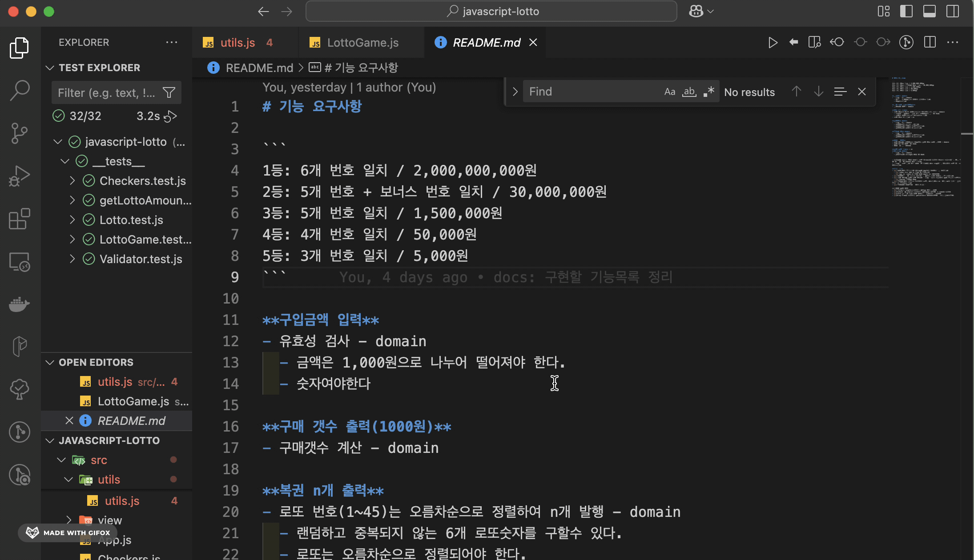974x560 pixels.
Task: Toggle Match Whole Word in Find widget
Action: 689,92
